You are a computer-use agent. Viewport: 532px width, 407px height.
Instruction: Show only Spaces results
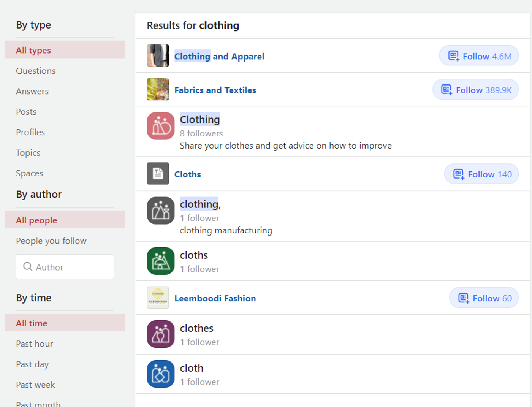(30, 173)
